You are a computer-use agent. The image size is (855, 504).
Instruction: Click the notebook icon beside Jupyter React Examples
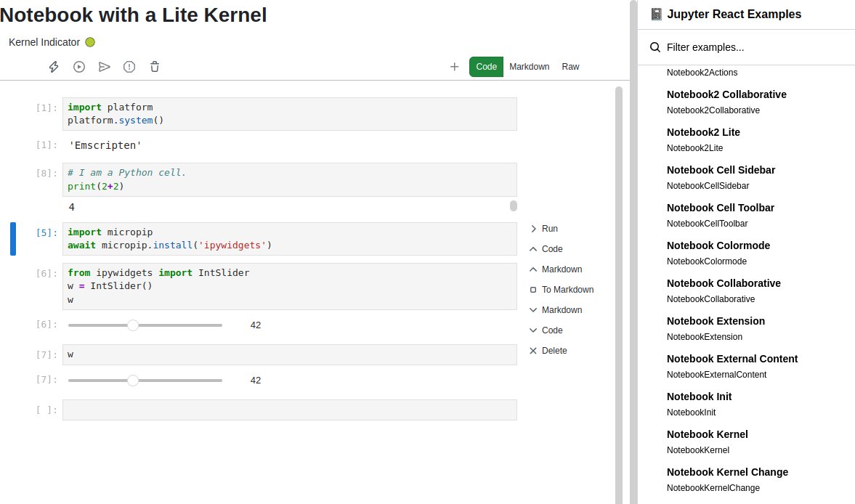point(657,15)
